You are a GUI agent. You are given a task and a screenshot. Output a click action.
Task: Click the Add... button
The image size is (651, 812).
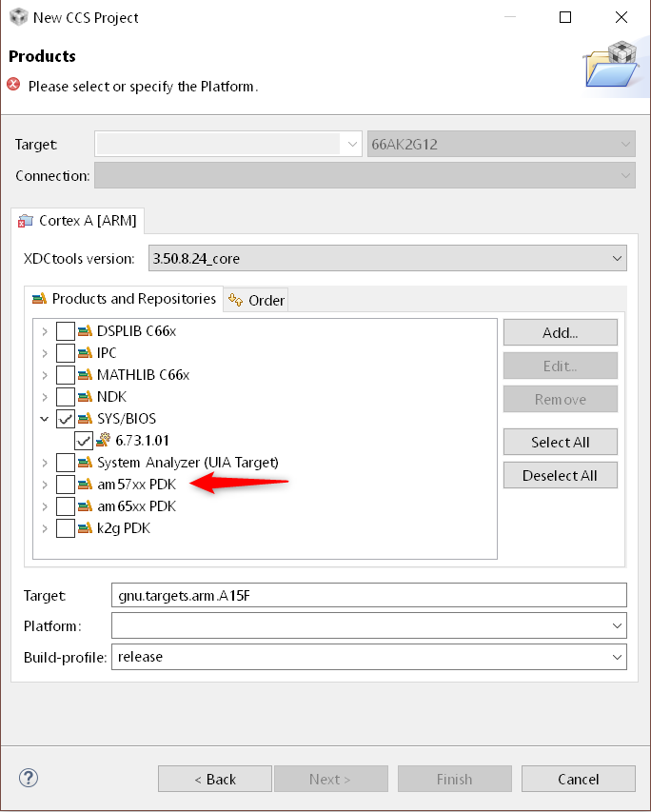click(561, 332)
